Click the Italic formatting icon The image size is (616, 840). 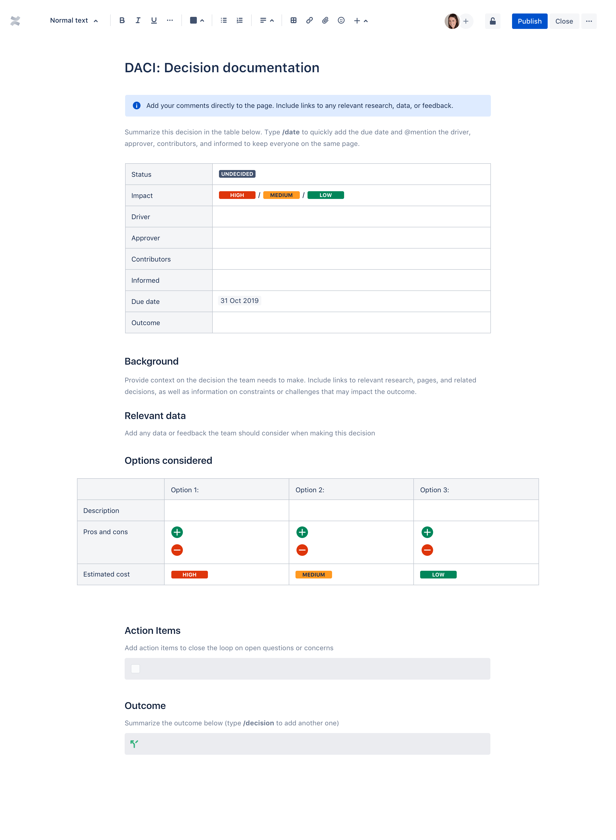[138, 20]
